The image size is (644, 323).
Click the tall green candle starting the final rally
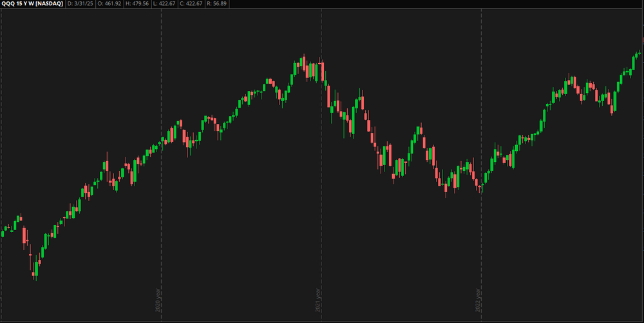615,100
